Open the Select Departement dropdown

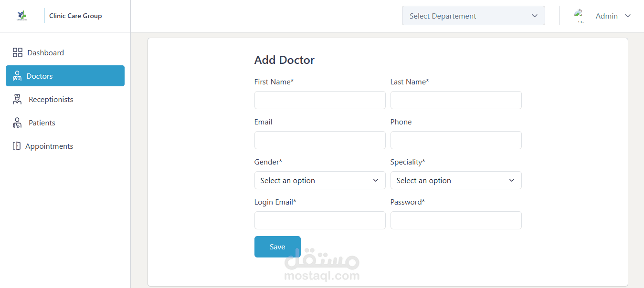[473, 16]
